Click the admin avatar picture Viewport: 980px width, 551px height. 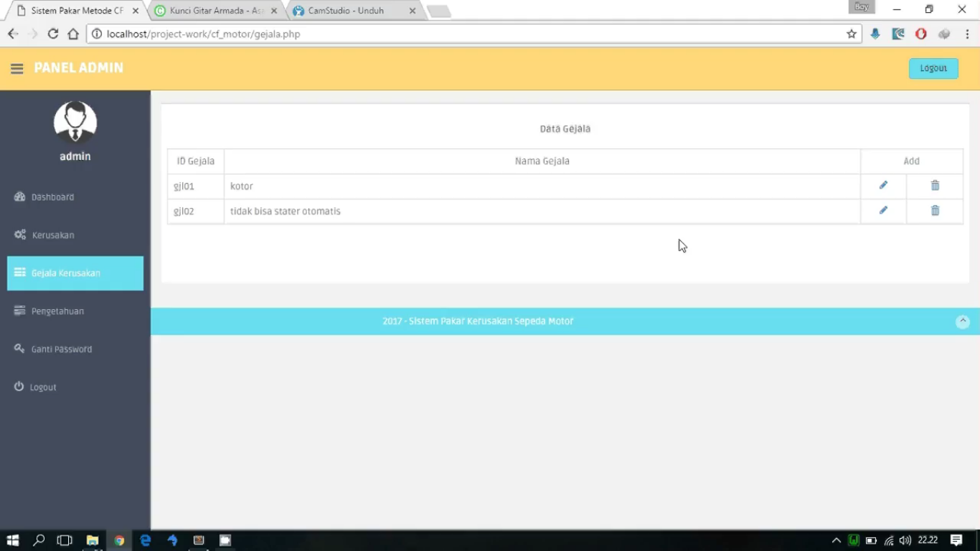coord(75,122)
